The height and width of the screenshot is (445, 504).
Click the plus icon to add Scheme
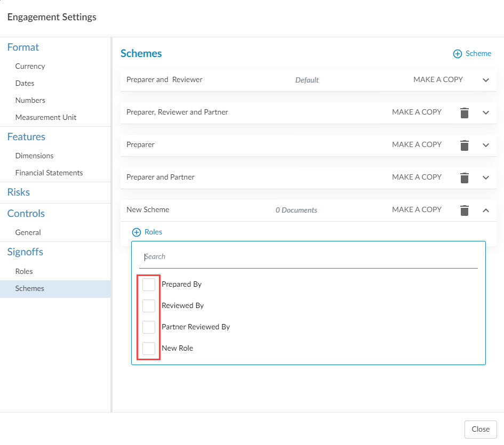tap(457, 54)
